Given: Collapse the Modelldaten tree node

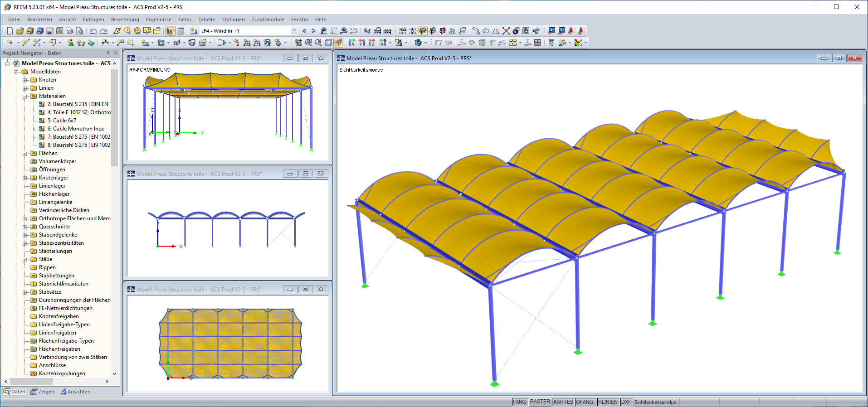Looking at the screenshot, I should (x=16, y=72).
